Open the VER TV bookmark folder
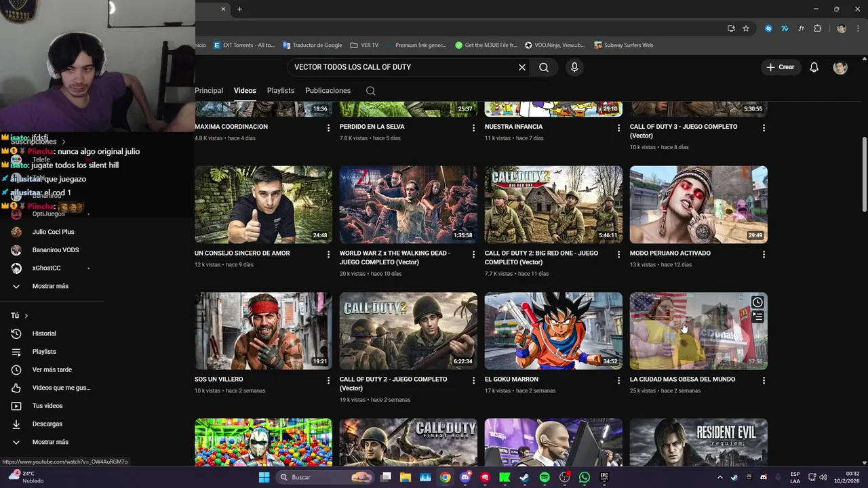The width and height of the screenshot is (868, 488). 365,45
